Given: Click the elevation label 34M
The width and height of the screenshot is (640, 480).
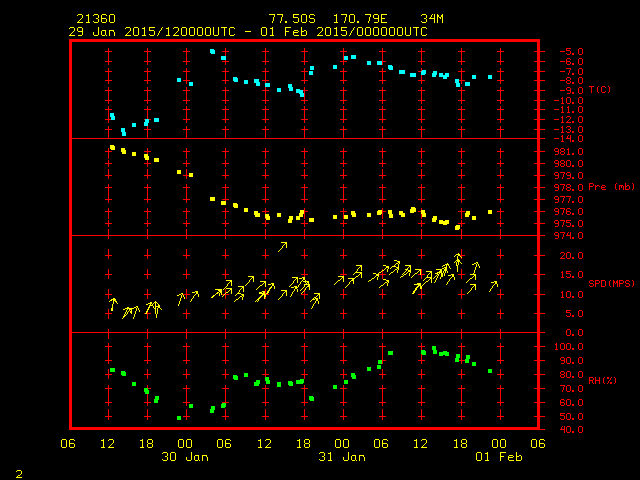Looking at the screenshot, I should (432, 19).
